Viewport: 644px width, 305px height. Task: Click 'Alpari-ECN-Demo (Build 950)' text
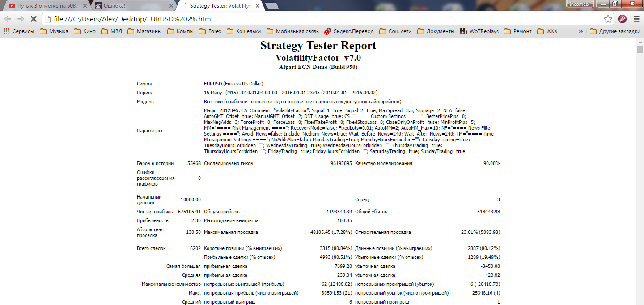point(318,67)
